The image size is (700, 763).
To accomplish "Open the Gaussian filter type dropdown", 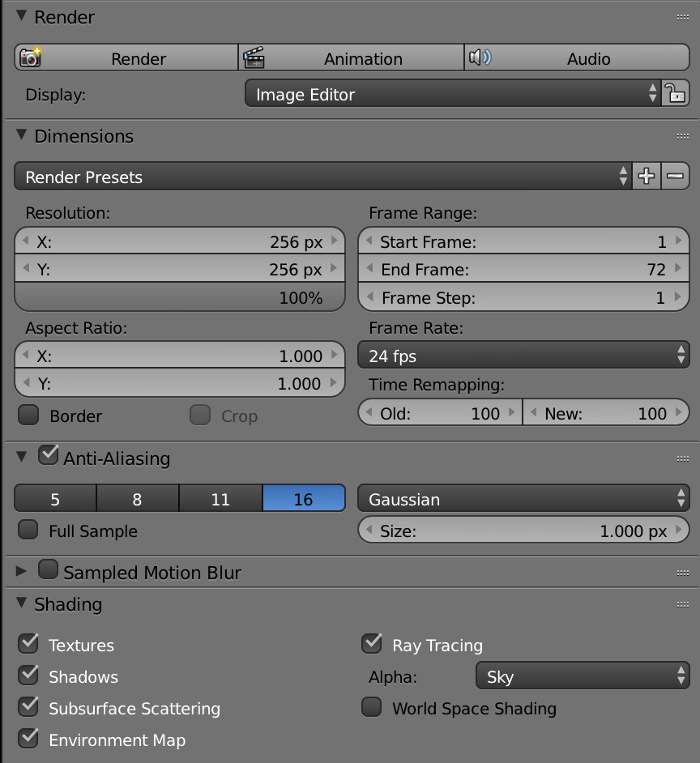I will pyautogui.click(x=523, y=499).
